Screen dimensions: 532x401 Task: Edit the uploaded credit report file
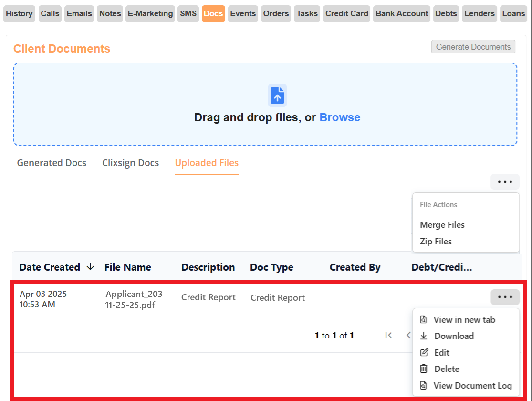coord(440,352)
